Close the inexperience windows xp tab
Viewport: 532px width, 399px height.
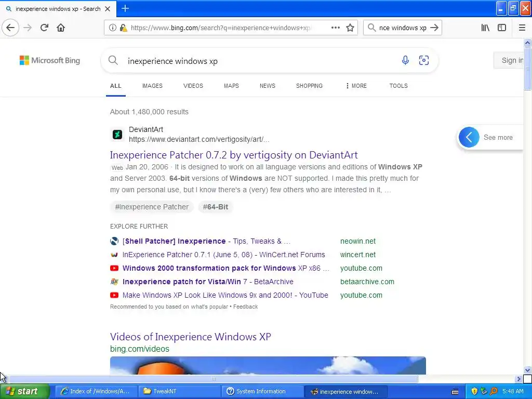pos(108,9)
